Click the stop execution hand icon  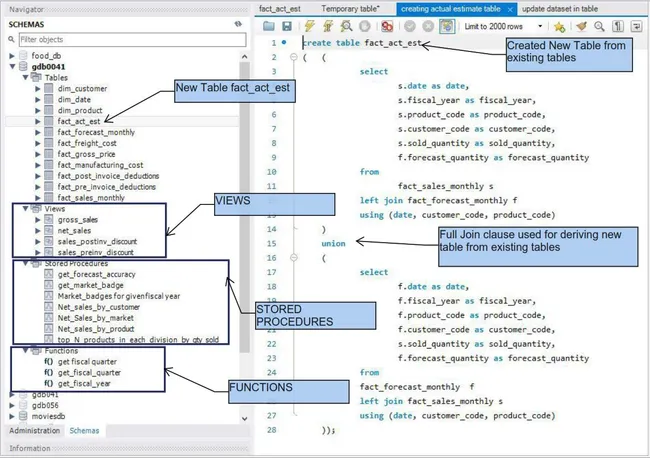365,27
